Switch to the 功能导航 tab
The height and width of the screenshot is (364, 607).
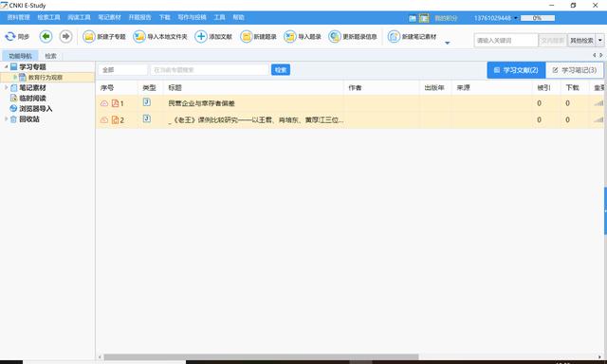point(20,56)
